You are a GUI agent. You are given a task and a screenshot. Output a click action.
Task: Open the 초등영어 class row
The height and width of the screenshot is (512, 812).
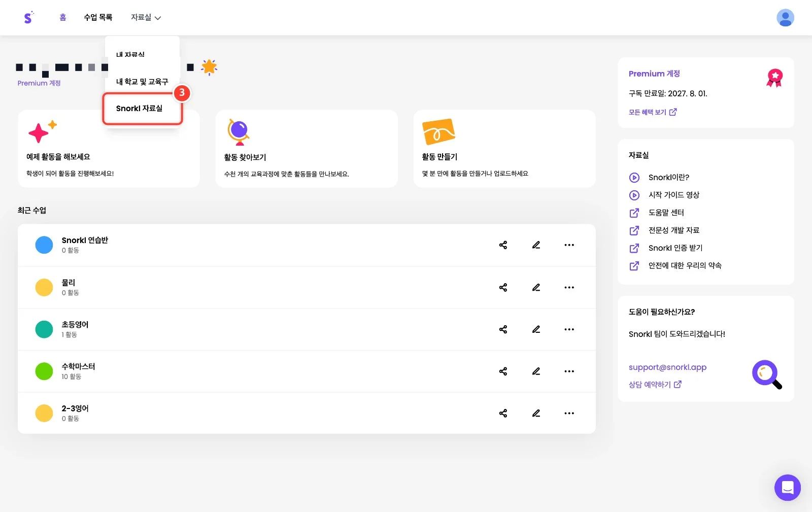pos(307,329)
